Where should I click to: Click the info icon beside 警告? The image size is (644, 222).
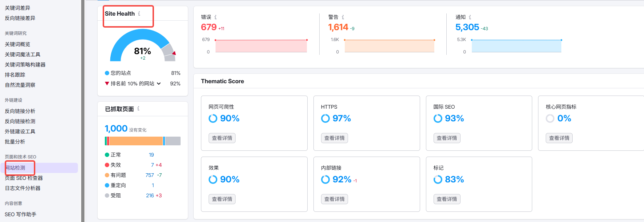(343, 17)
